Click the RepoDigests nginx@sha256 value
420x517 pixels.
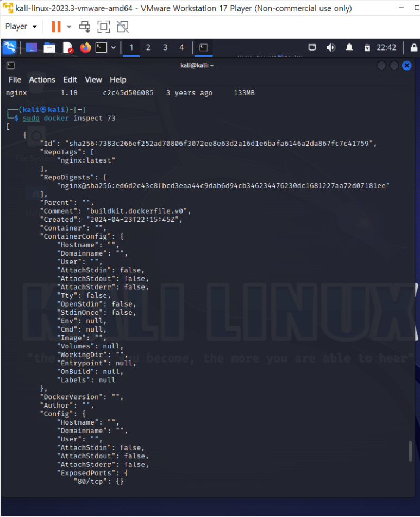223,185
